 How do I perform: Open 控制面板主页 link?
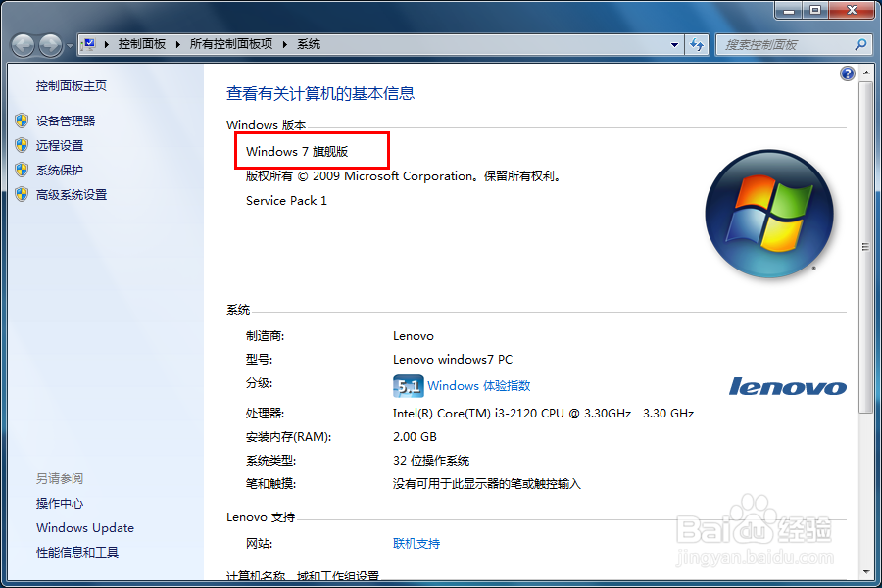[72, 85]
